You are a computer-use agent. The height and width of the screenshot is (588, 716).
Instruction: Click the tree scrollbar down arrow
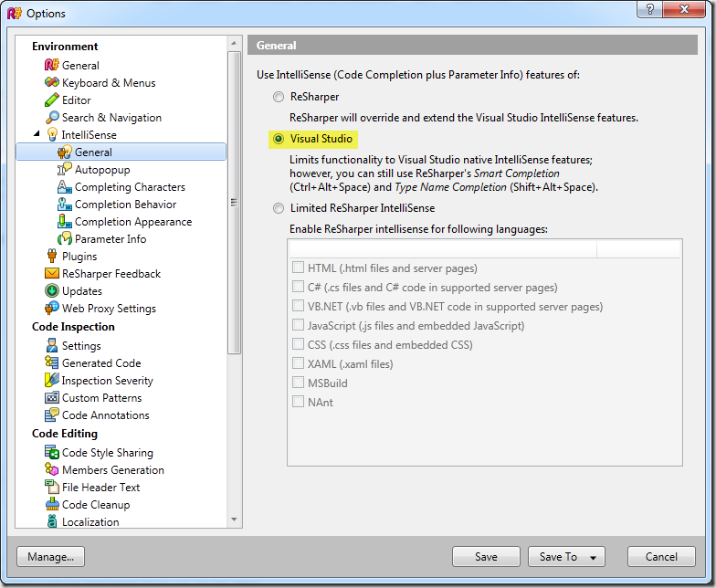pyautogui.click(x=234, y=520)
